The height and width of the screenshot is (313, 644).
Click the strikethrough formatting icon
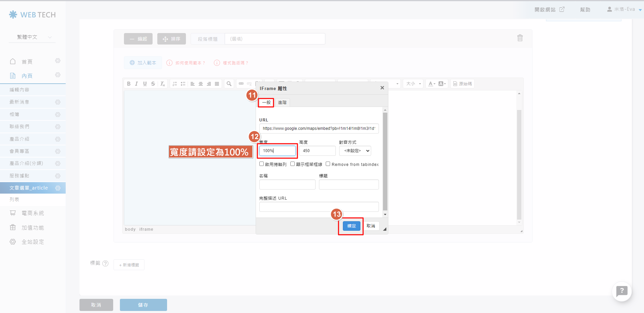coord(153,84)
